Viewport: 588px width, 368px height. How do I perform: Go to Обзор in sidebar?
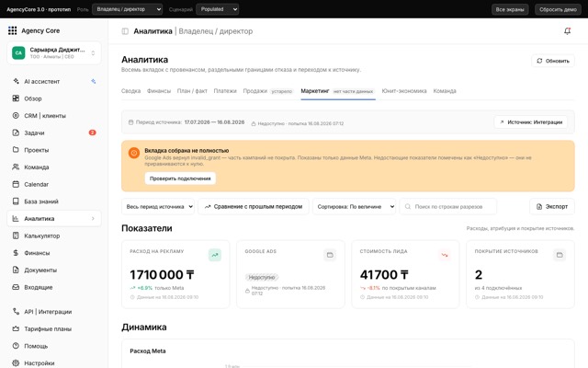click(54, 98)
